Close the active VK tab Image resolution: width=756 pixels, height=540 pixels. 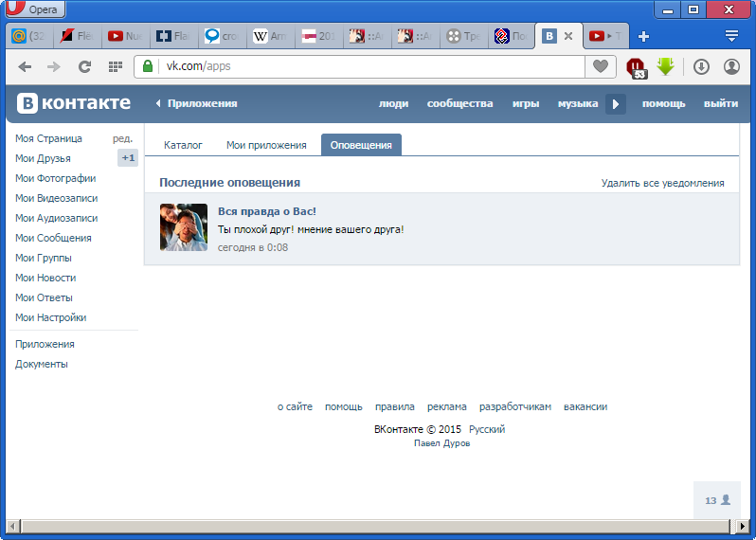pos(568,36)
